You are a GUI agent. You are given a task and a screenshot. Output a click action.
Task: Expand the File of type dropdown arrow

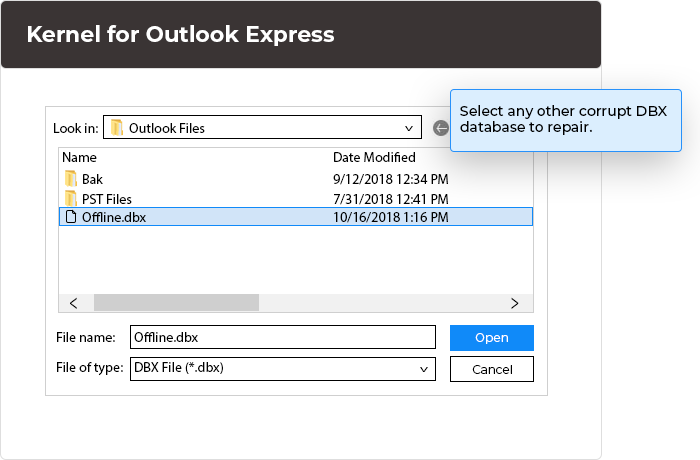424,368
